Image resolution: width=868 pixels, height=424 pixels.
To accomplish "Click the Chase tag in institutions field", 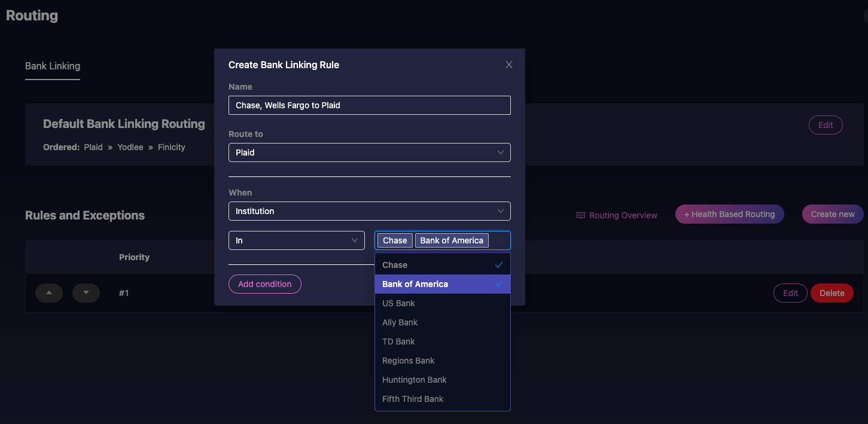I will (x=395, y=240).
